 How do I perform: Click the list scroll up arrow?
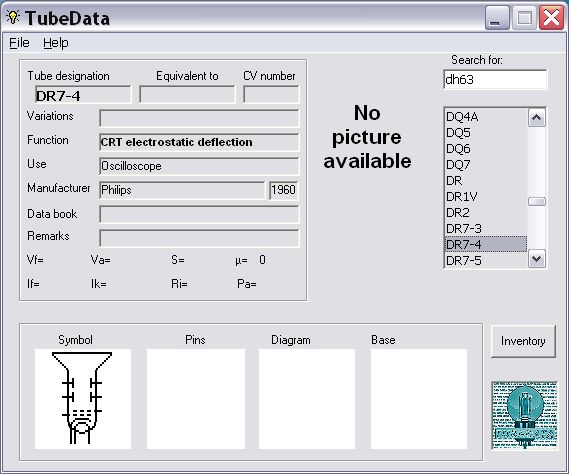537,118
